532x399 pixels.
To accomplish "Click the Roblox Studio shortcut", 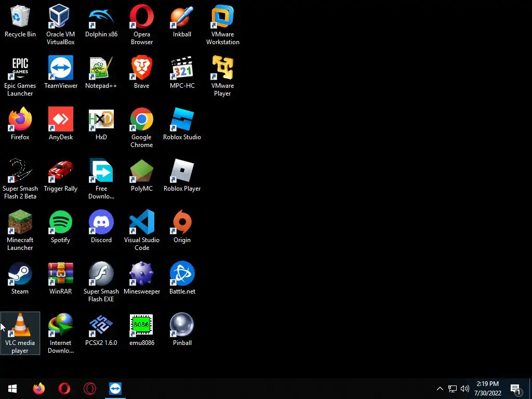I will click(x=182, y=124).
